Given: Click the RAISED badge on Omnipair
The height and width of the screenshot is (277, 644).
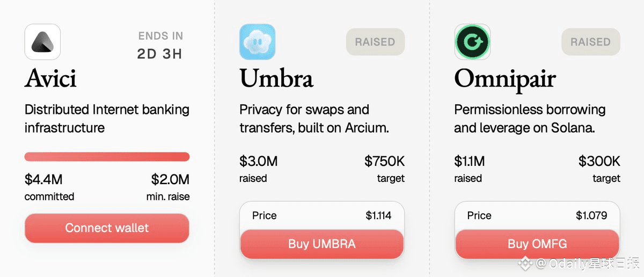Looking at the screenshot, I should coord(590,42).
